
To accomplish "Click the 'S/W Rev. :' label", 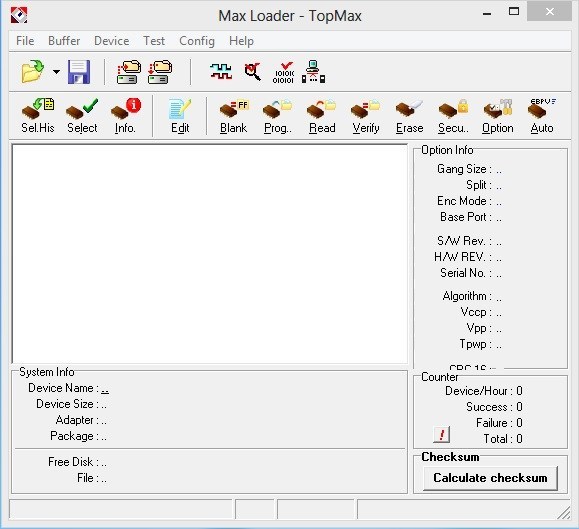I will (464, 241).
